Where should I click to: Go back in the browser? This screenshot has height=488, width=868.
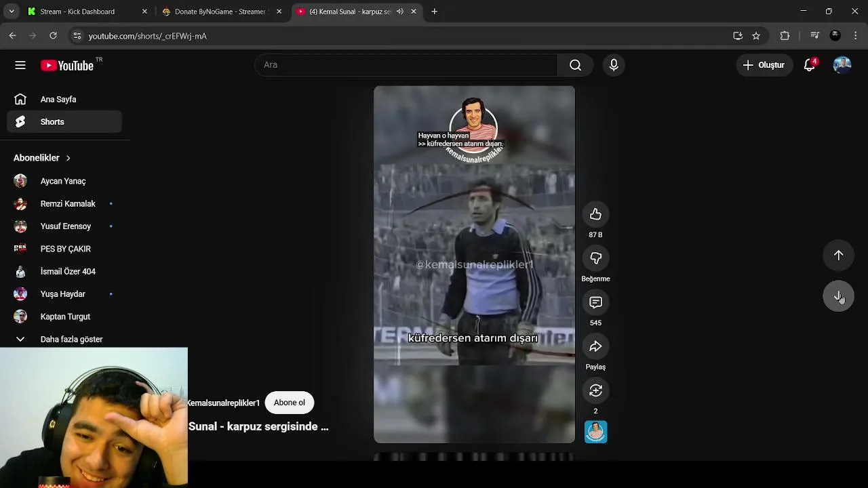coord(12,36)
